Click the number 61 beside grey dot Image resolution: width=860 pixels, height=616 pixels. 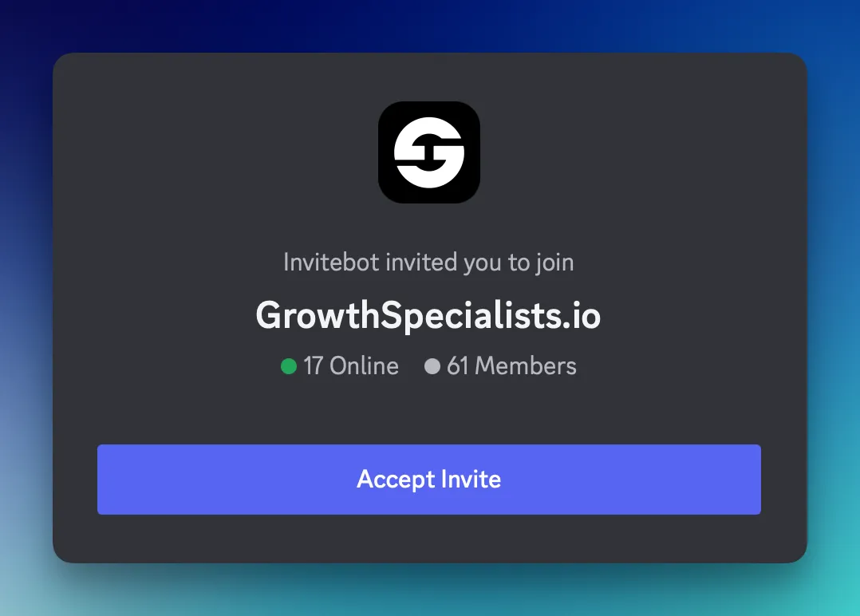coord(457,366)
